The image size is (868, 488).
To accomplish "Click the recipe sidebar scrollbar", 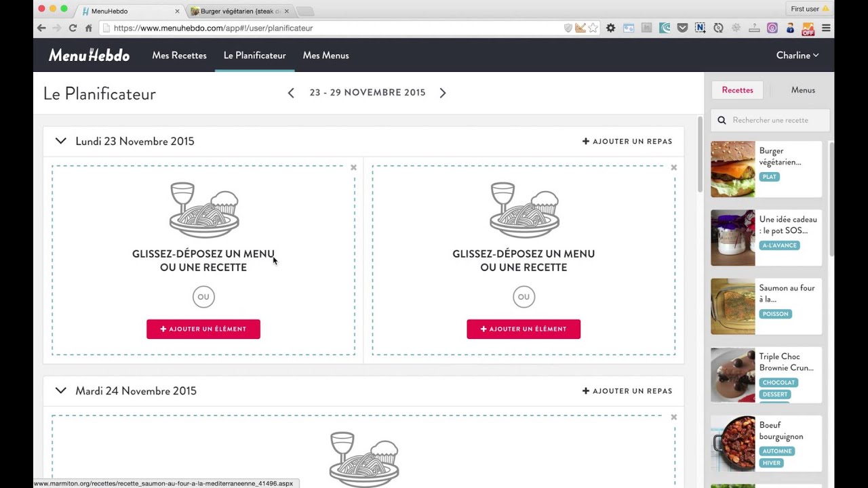I will click(831, 199).
